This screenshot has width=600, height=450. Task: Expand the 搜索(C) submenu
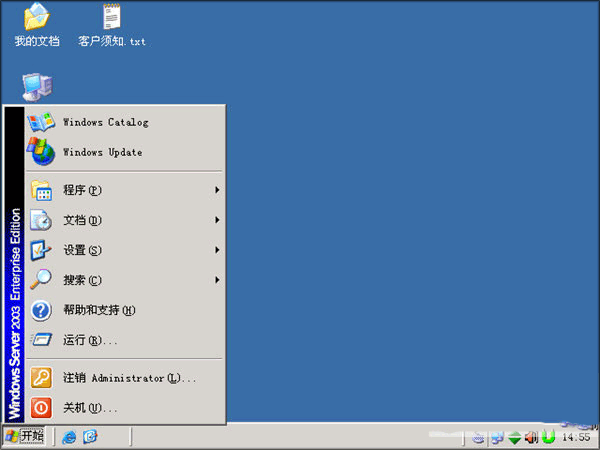[125, 280]
